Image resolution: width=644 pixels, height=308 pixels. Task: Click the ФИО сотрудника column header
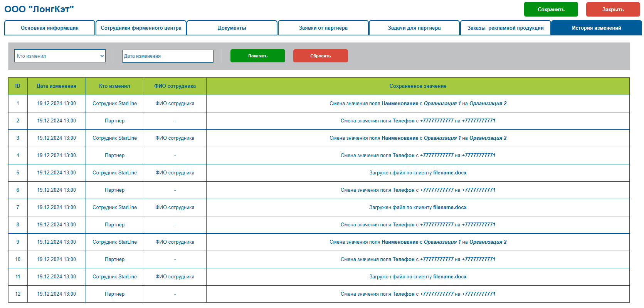[x=175, y=86]
